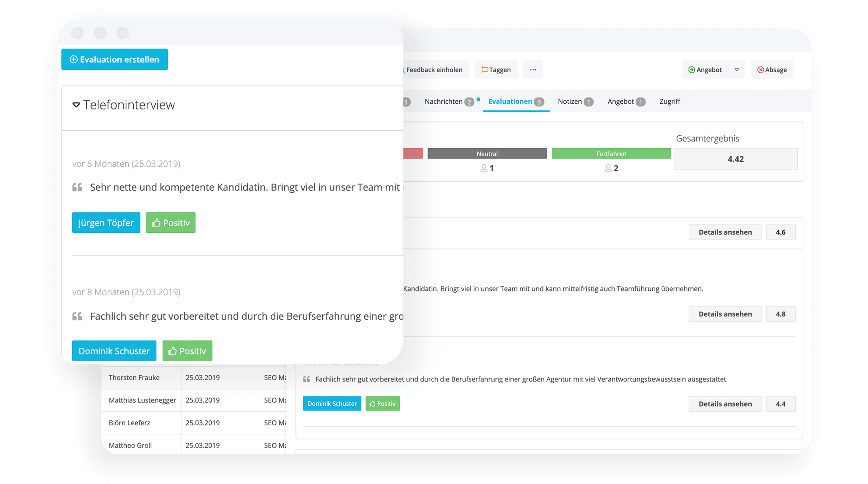Click the Evaluation erstellen button
The height and width of the screenshot is (484, 868).
114,60
